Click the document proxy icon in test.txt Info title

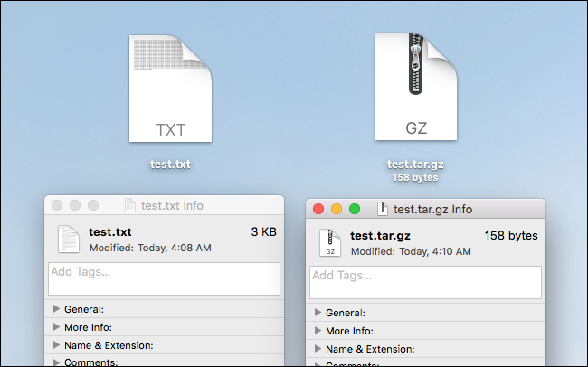click(130, 205)
